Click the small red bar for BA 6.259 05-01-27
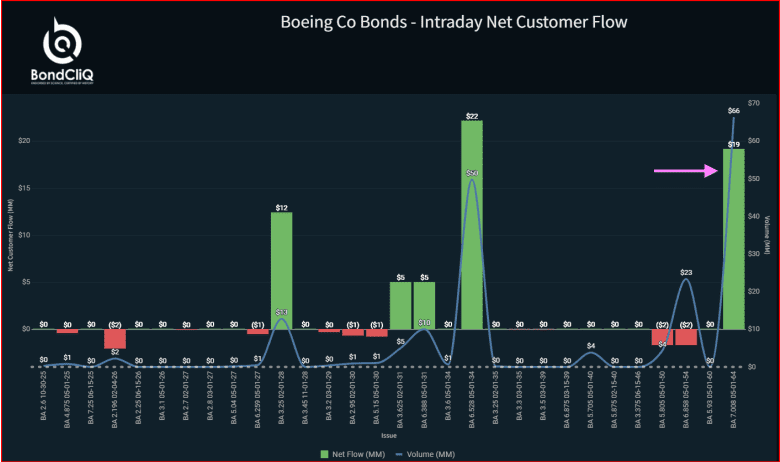780x462 pixels. tap(258, 332)
